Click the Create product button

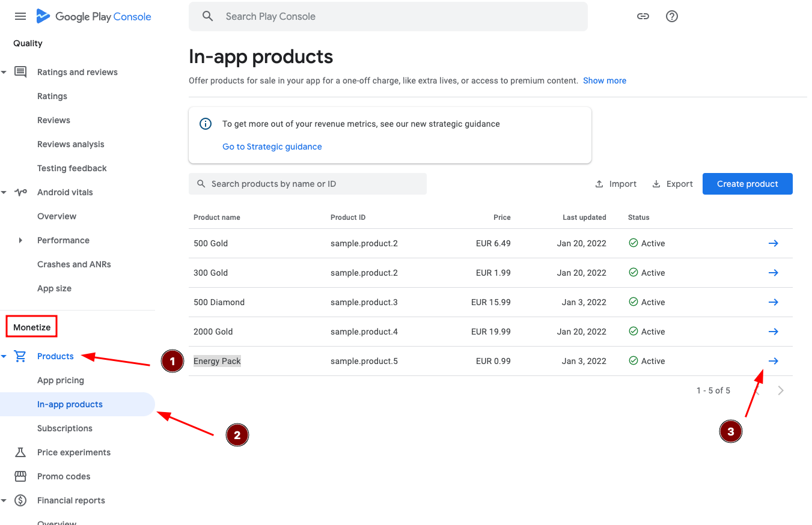(747, 184)
